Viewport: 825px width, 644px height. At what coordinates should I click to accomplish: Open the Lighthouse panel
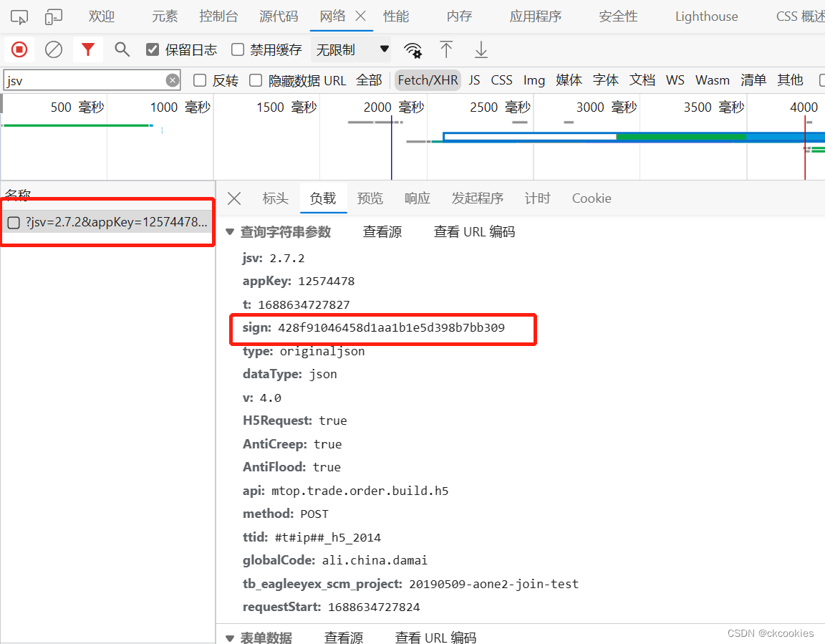(x=706, y=16)
